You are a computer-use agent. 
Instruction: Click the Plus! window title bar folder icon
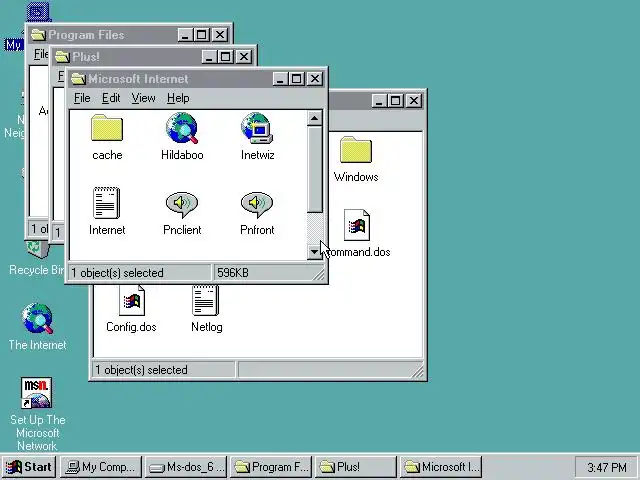62,56
